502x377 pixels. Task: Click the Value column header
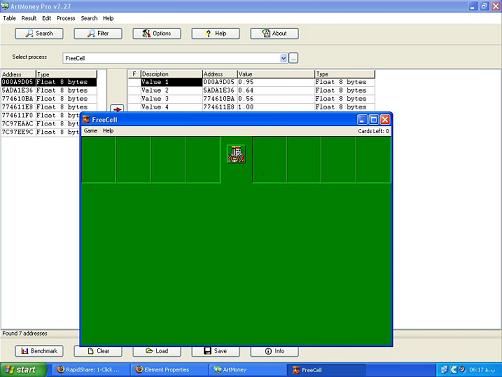point(276,74)
